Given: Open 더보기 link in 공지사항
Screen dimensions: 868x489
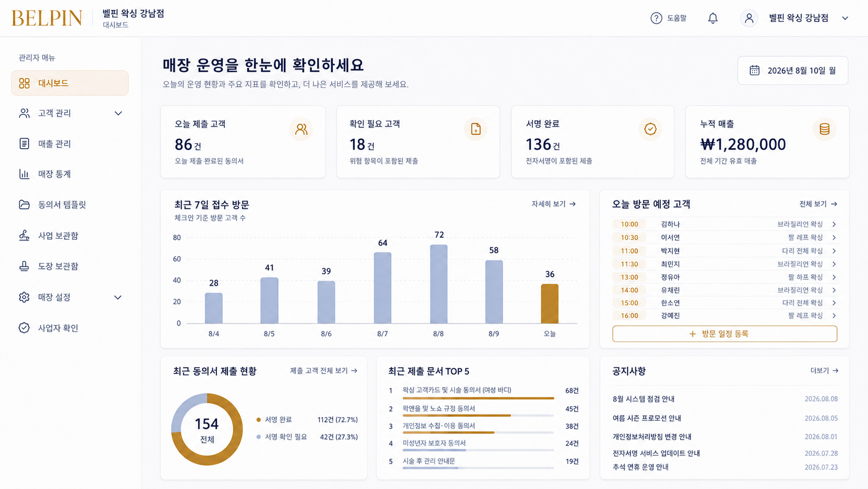Looking at the screenshot, I should [824, 371].
